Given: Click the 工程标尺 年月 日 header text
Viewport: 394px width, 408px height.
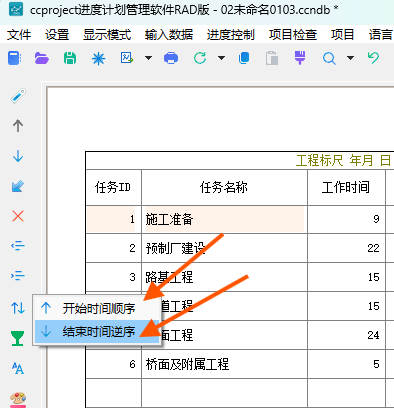Looking at the screenshot, I should tap(343, 161).
